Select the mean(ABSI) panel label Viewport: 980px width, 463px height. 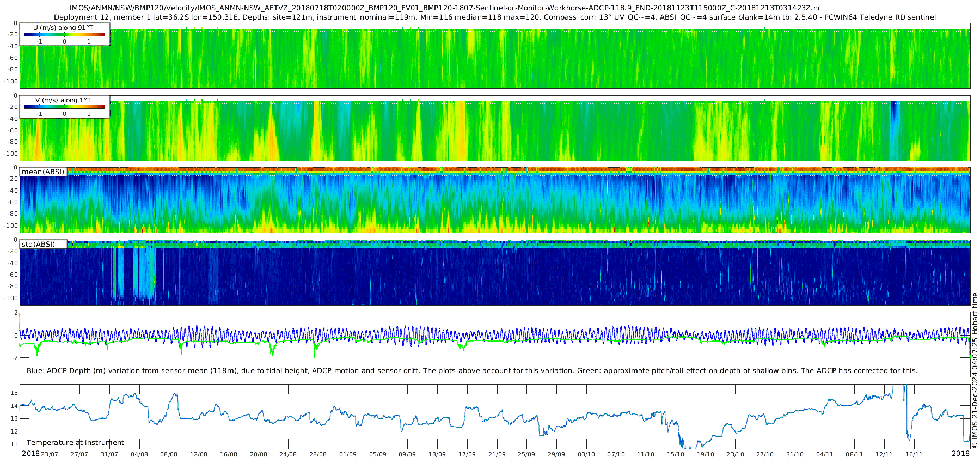click(43, 172)
